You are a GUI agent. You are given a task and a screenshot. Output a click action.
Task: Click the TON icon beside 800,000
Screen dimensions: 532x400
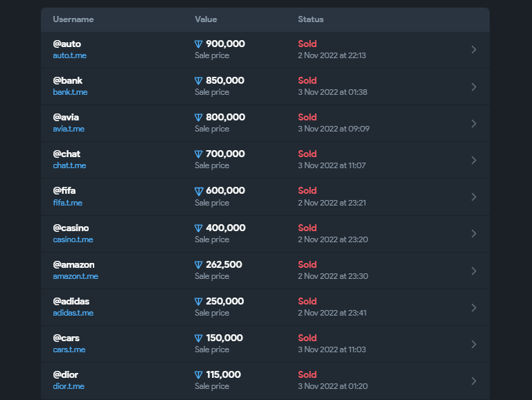click(199, 117)
